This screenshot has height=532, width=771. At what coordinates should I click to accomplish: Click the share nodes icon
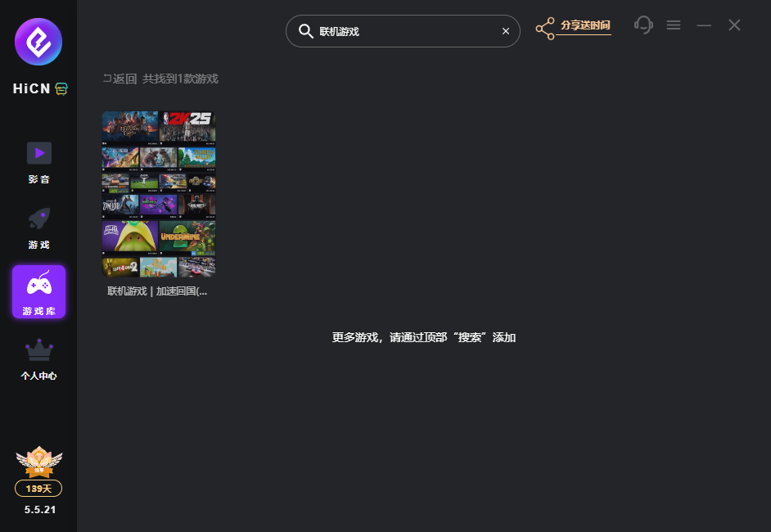545,29
